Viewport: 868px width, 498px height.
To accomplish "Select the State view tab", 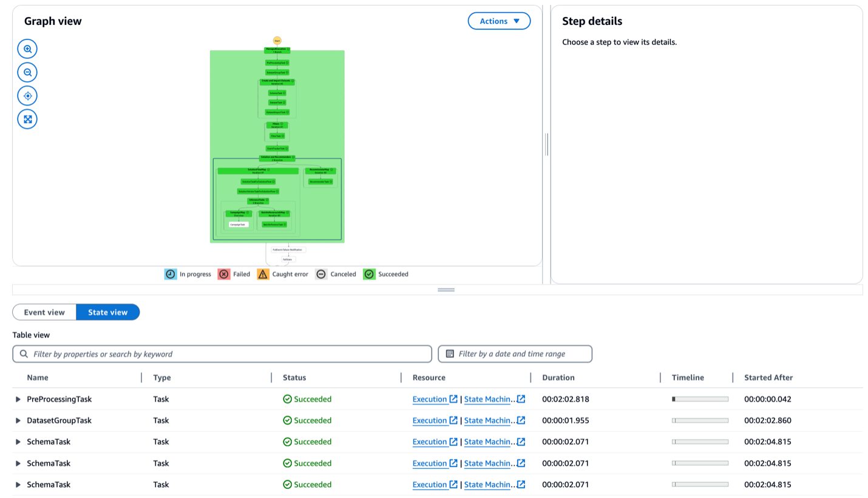I will pos(107,312).
